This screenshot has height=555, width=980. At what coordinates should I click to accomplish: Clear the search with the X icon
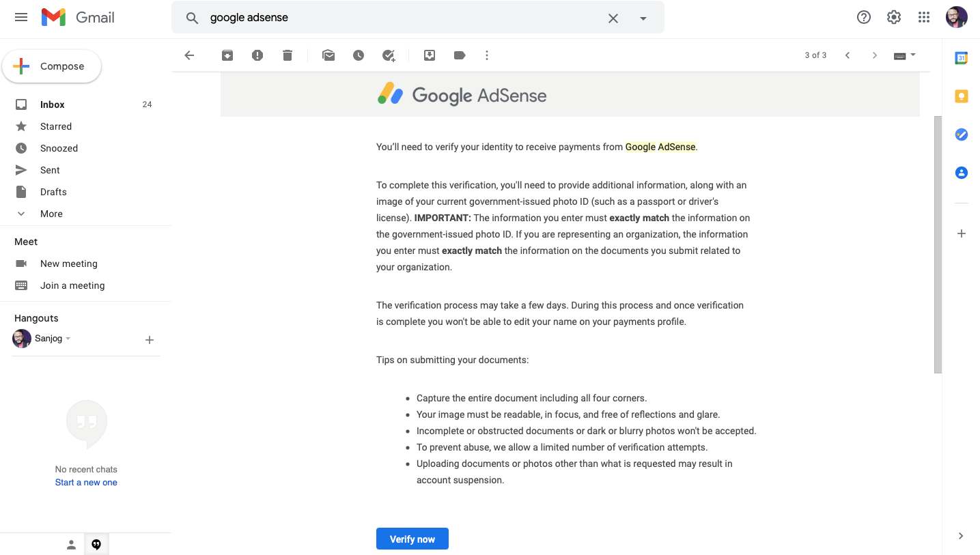click(613, 18)
